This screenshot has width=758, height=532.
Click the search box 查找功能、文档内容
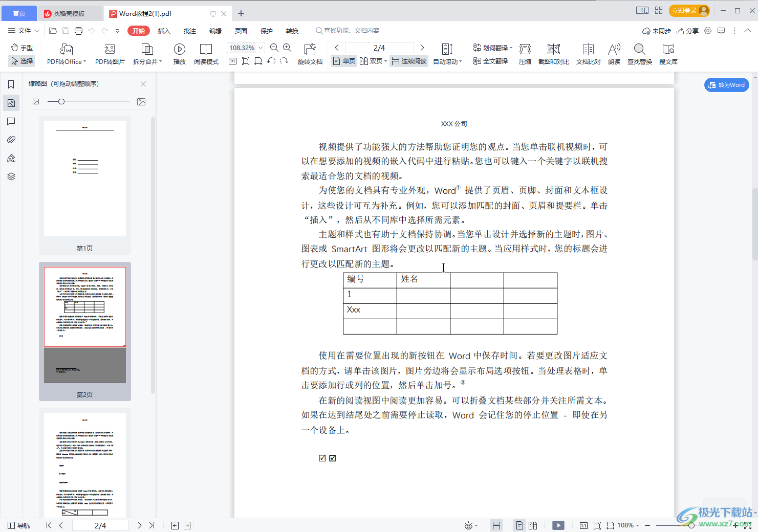tap(348, 31)
